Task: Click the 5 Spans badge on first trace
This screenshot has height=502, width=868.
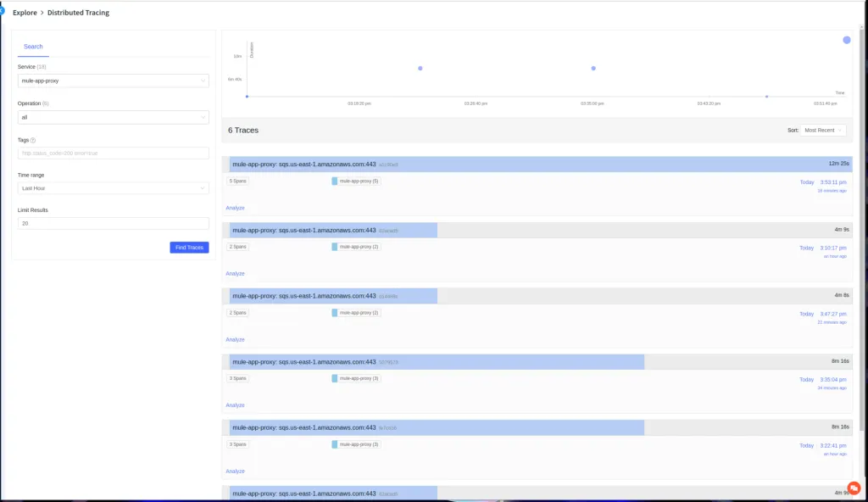Action: point(237,181)
